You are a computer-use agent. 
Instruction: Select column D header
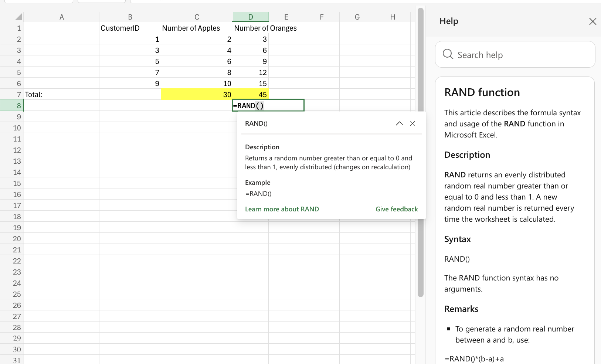[251, 17]
